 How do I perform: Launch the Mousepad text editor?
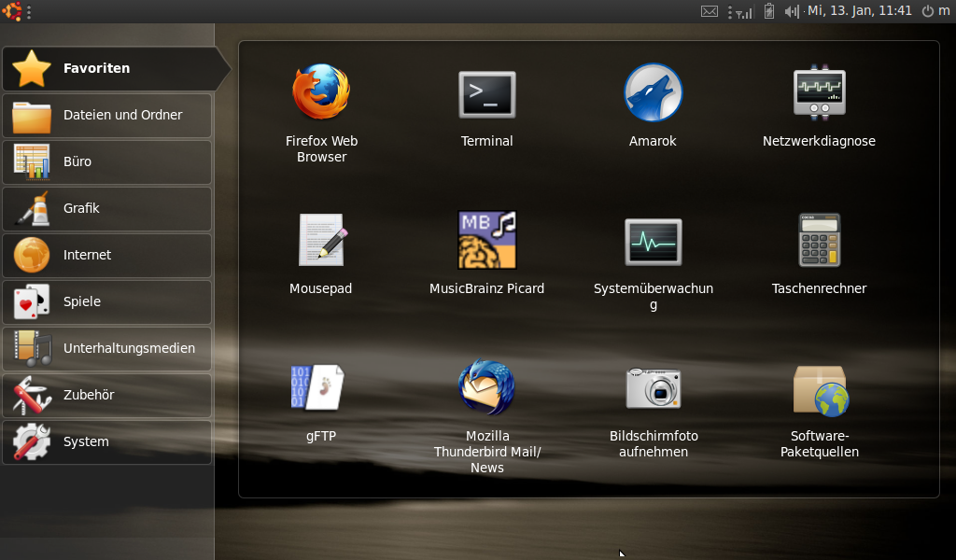(321, 254)
